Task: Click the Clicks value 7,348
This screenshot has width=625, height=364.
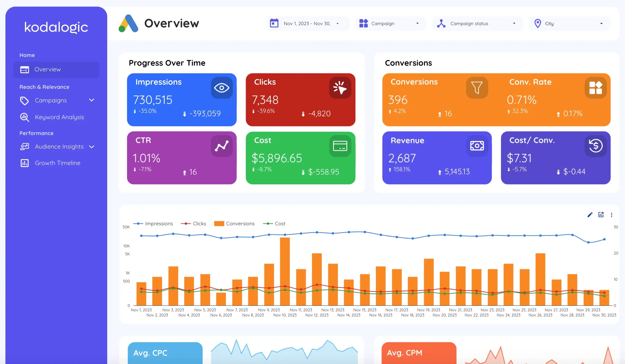Action: [265, 100]
